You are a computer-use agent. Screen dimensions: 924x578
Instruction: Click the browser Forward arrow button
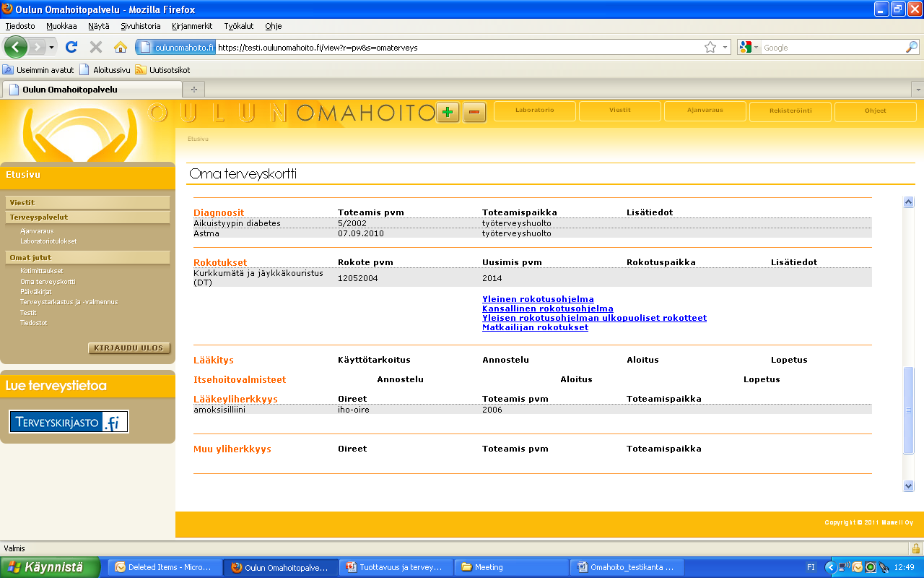pyautogui.click(x=37, y=47)
